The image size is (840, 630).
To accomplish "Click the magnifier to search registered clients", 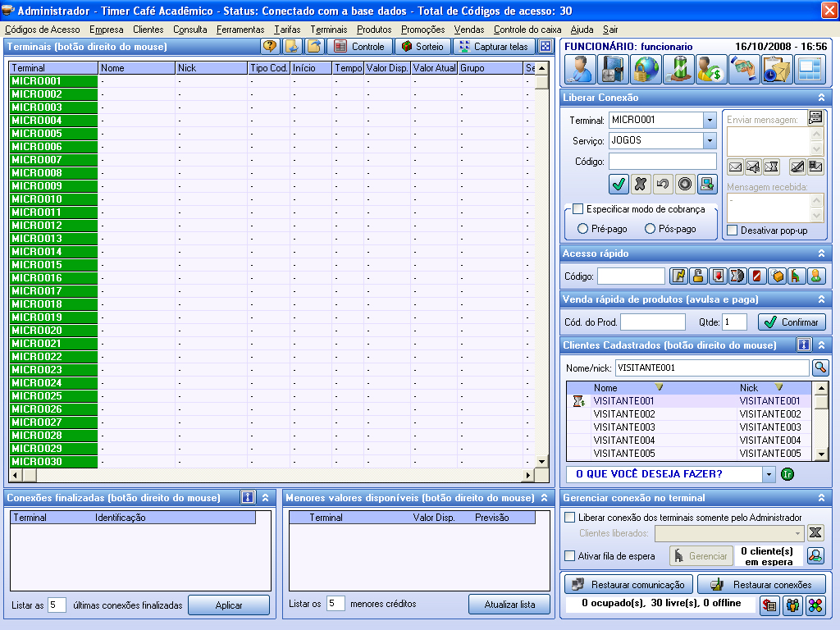I will pos(821,368).
